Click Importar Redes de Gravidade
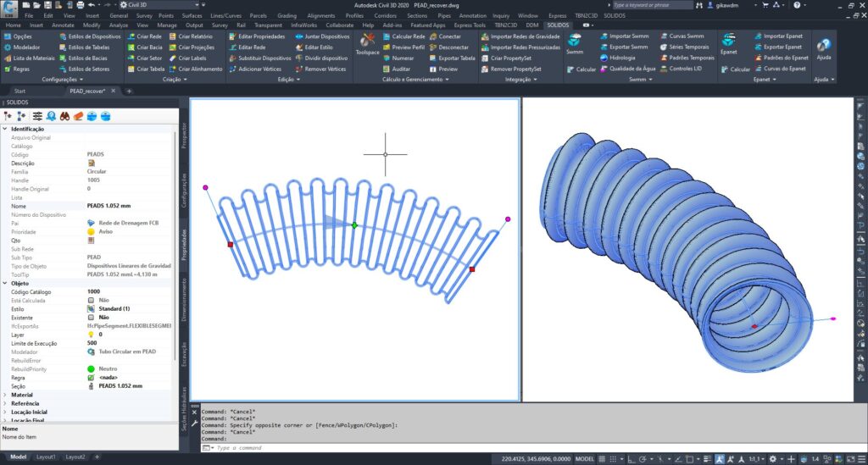The height and width of the screenshot is (465, 868). click(520, 36)
